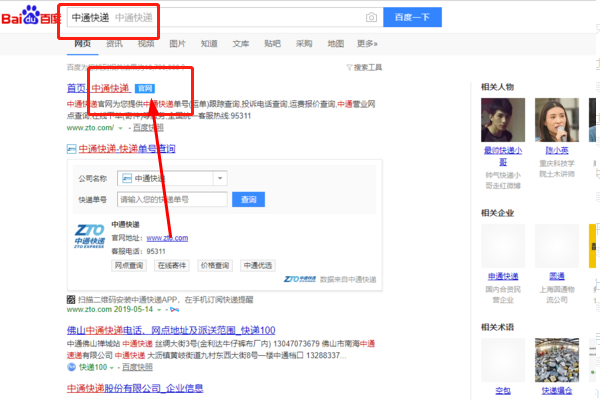Viewport: 600px width, 400px height.
Task: Switch to the 文库 tab
Action: pos(241,44)
